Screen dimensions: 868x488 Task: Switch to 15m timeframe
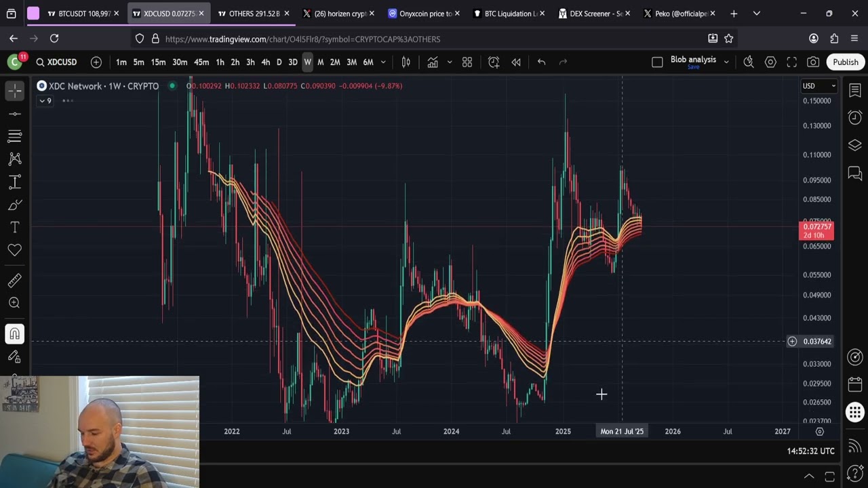[x=158, y=62]
